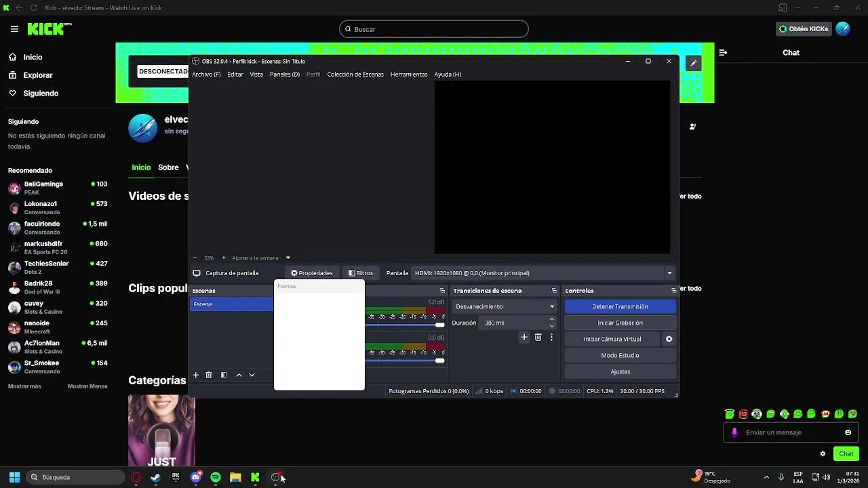Click the green Chat send button

click(846, 453)
